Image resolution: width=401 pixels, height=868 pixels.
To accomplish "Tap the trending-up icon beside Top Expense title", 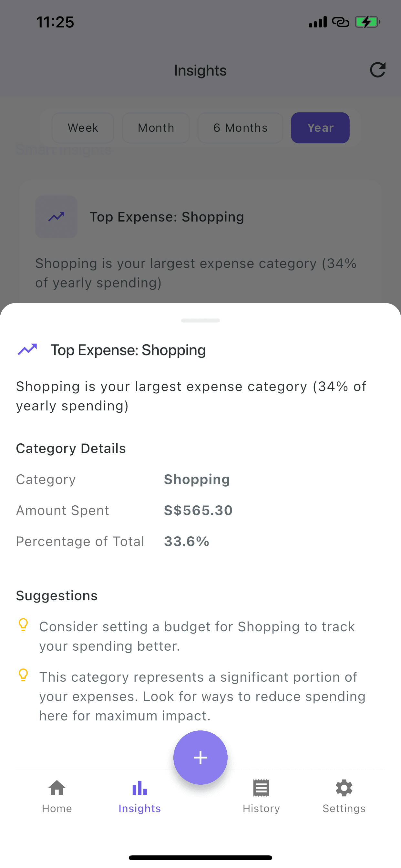I will coord(28,350).
